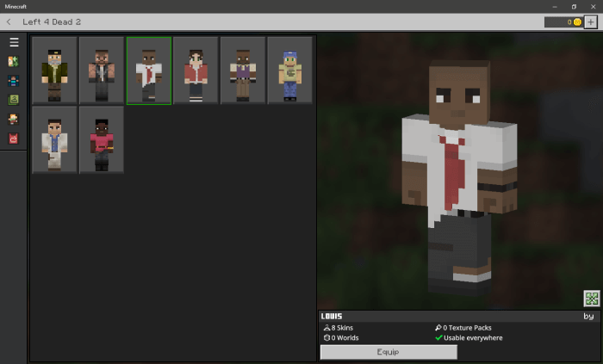Click the orange-haired character icon in the sidebar
Image resolution: width=603 pixels, height=364 pixels.
(14, 119)
